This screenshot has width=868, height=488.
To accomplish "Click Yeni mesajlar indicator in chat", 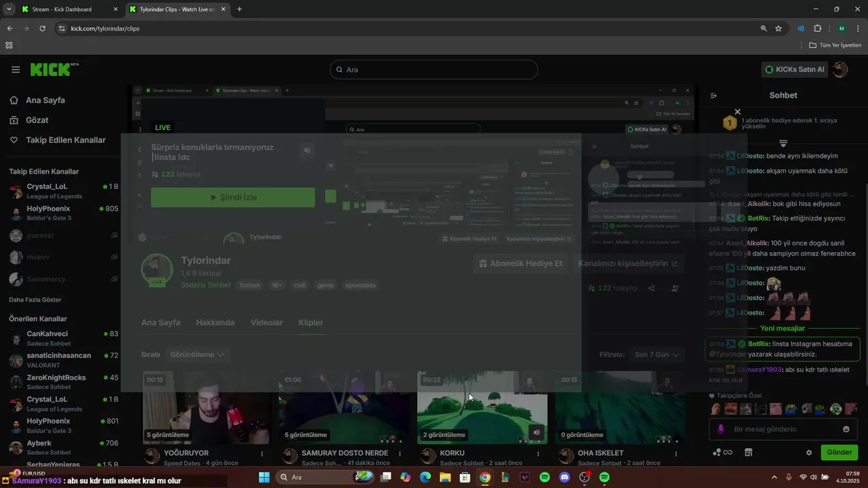I will click(x=783, y=329).
